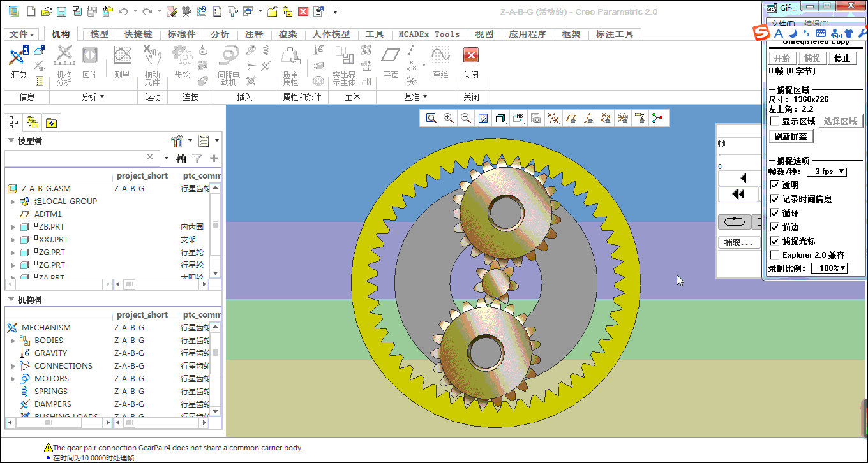Click the Undo arrow icon
Viewport: 868px width, 463px height.
point(123,11)
